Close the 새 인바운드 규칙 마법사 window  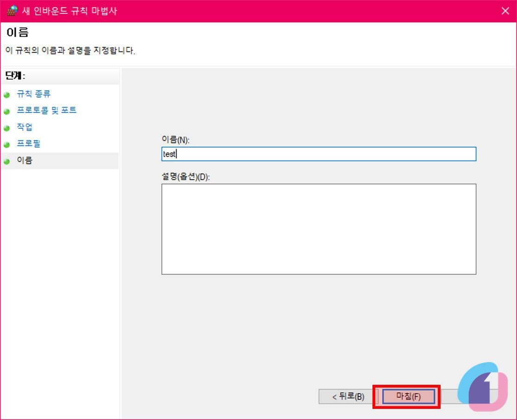(505, 11)
